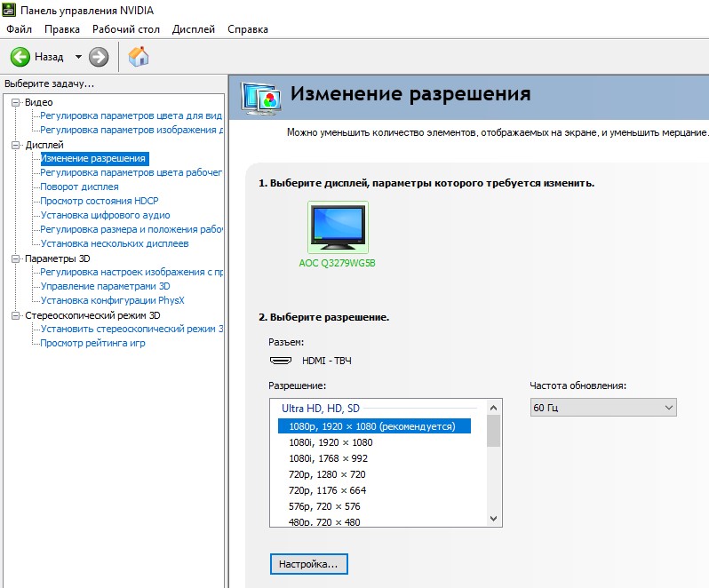Open Регулировка размера и положения рабочего стола
709x588 pixels.
[x=131, y=229]
